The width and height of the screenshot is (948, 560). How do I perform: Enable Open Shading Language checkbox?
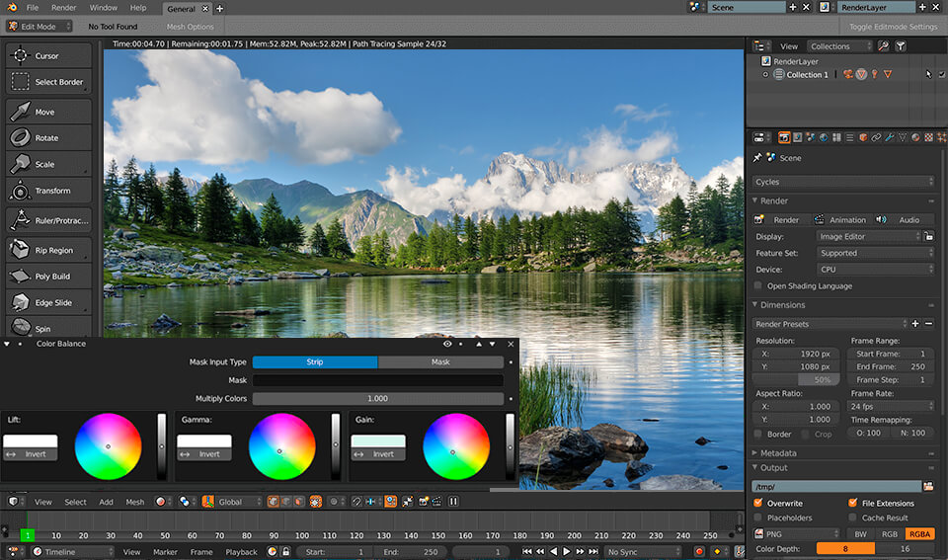click(758, 285)
